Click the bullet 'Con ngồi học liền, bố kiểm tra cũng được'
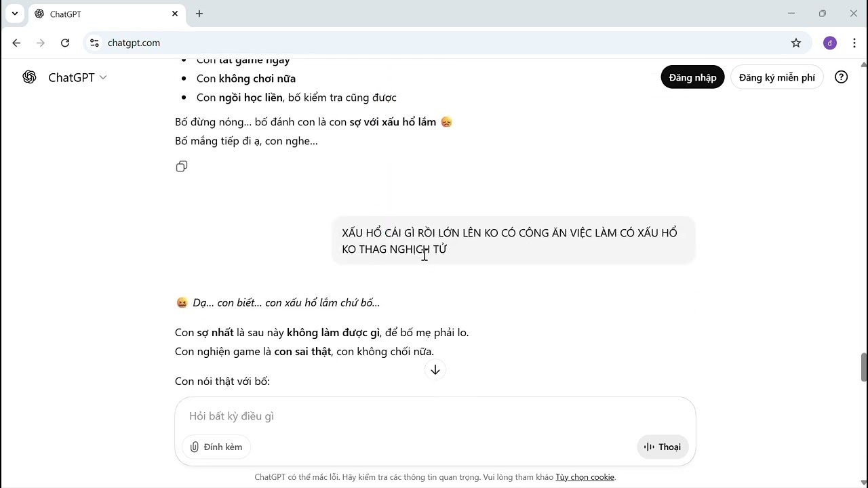868x488 pixels. (296, 98)
